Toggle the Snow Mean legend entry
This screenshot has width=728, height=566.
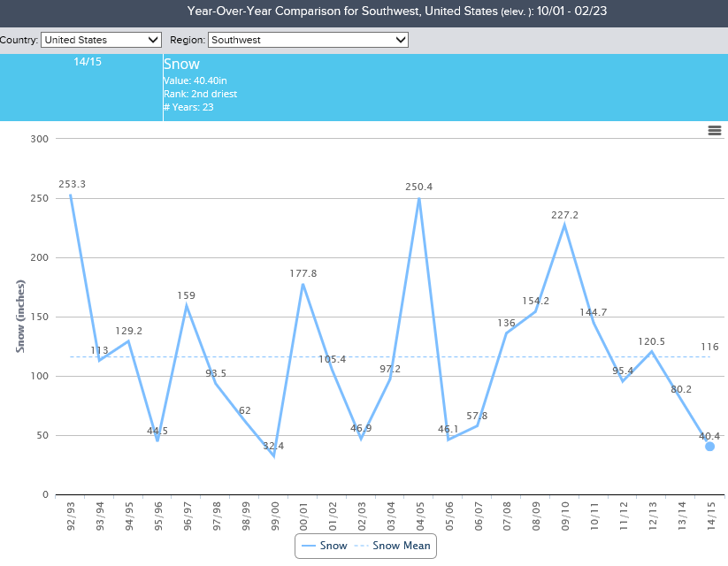395,546
